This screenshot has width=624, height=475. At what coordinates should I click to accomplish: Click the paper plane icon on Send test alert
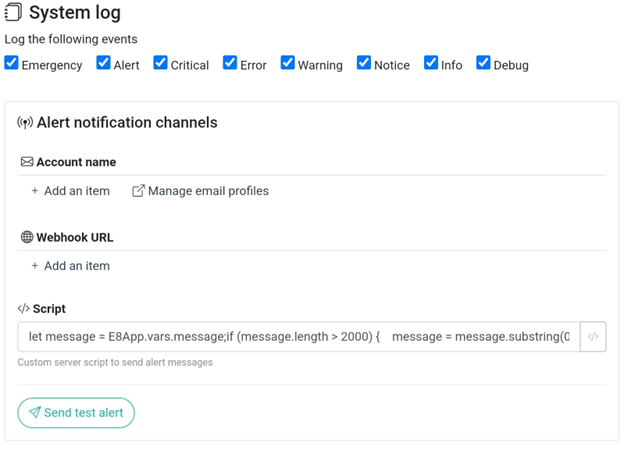click(35, 413)
